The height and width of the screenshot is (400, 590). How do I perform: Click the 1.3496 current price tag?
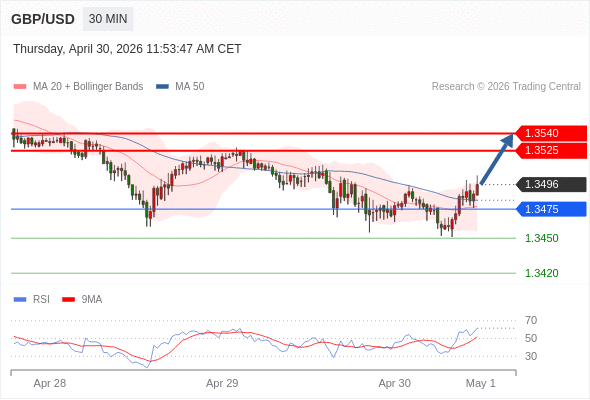pos(551,184)
